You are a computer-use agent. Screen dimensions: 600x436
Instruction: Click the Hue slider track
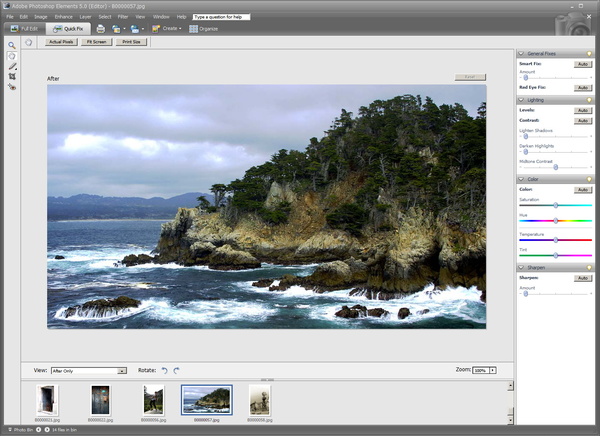click(556, 220)
